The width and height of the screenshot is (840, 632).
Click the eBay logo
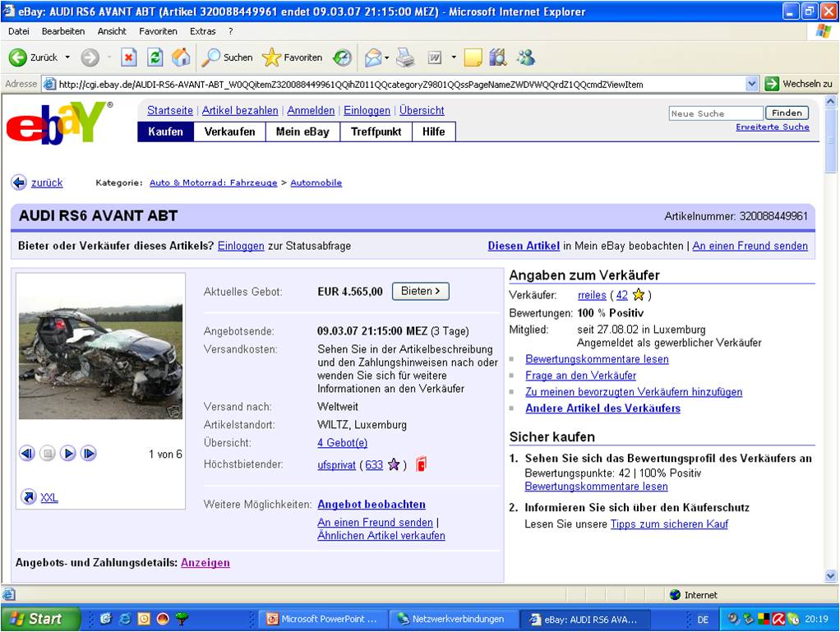pos(59,122)
